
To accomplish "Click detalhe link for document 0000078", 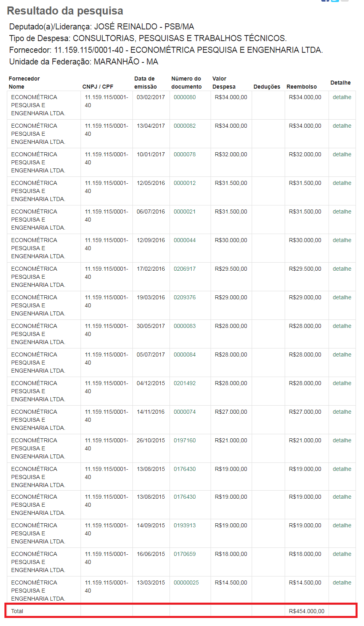I will tap(342, 154).
